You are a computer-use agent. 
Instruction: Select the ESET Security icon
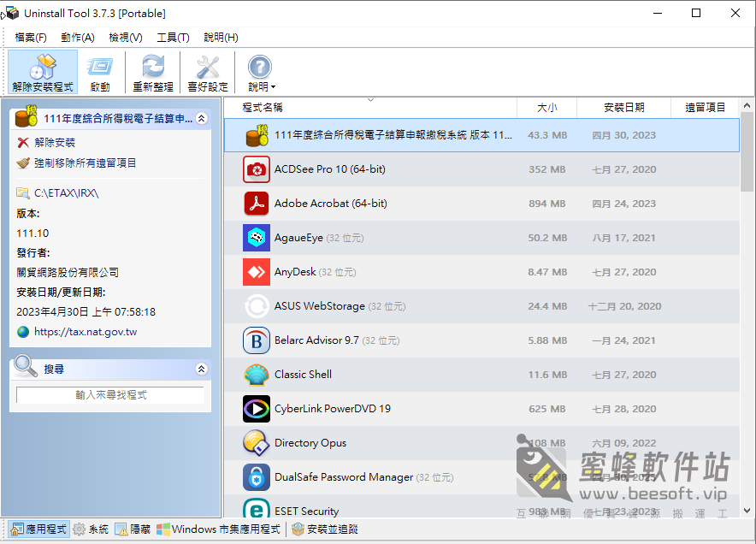pos(257,508)
